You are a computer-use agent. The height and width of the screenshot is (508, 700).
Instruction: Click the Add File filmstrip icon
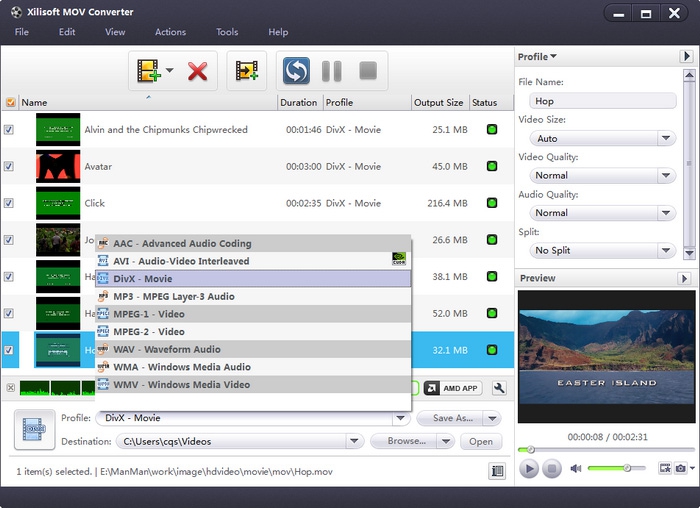click(149, 71)
